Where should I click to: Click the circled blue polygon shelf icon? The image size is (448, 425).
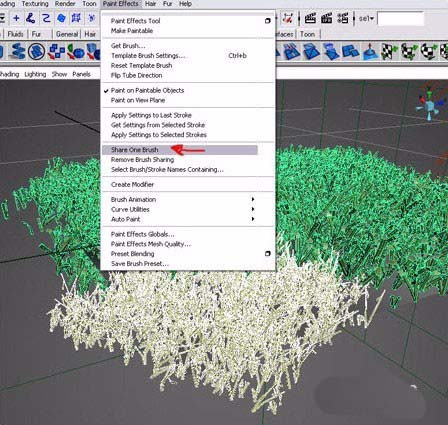point(37,52)
